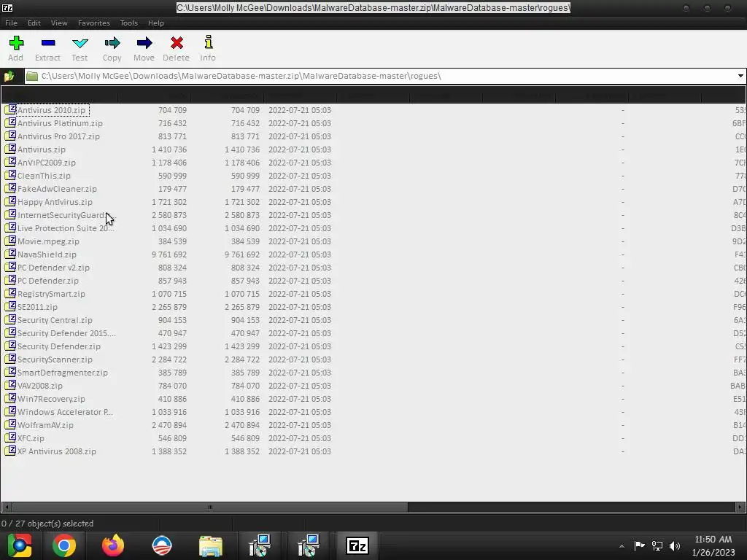
Task: Select the NavaShield.zip file icon
Action: tap(10, 254)
